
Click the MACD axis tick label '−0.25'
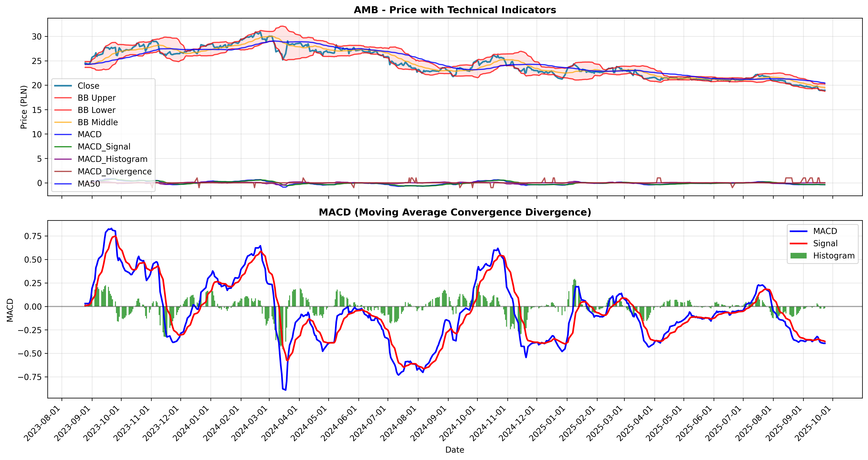tap(30, 330)
